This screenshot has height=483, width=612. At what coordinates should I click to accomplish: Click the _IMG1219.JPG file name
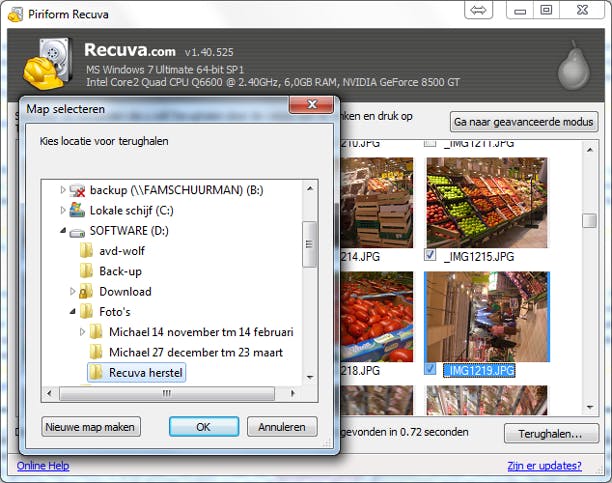(x=479, y=370)
